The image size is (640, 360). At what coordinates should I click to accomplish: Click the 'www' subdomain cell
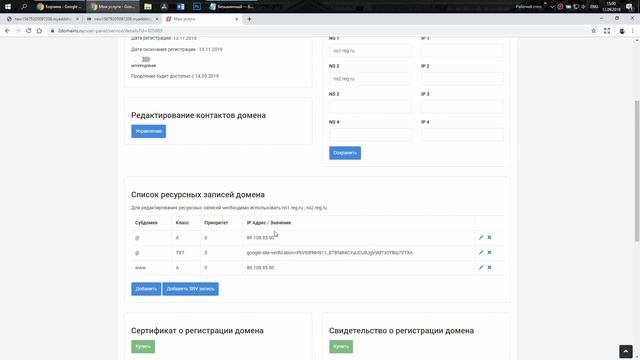140,268
